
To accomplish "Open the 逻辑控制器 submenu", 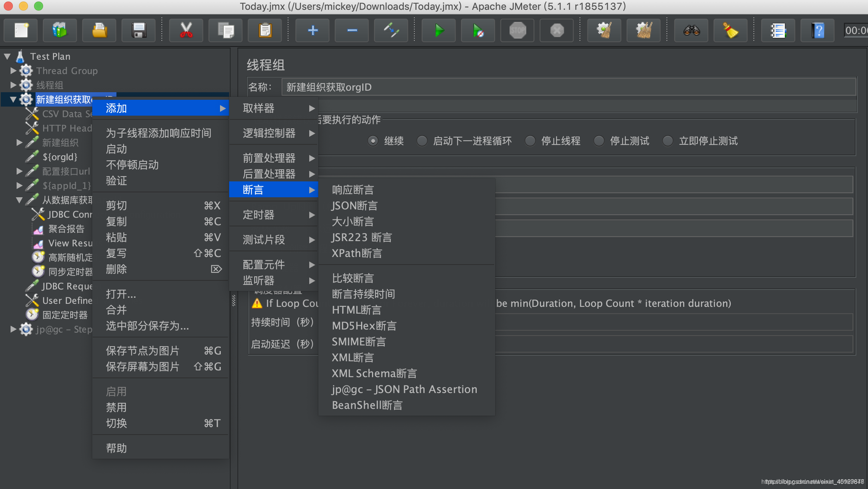I will [274, 133].
